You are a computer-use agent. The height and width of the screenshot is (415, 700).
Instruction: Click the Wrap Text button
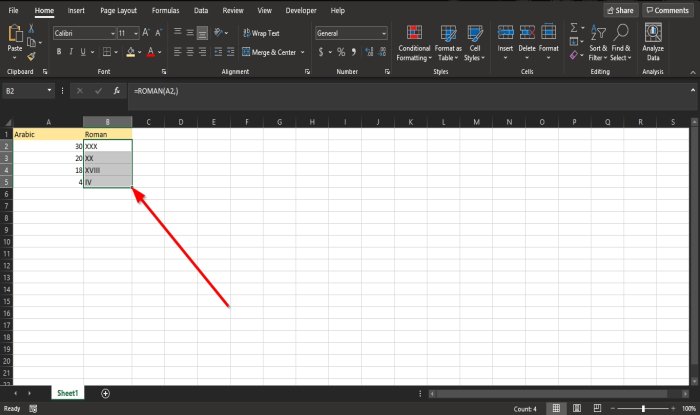coord(261,33)
